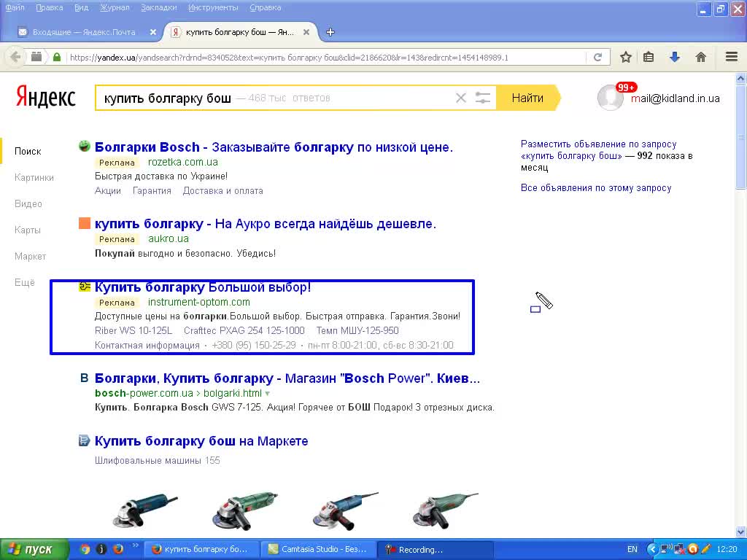The height and width of the screenshot is (560, 747).
Task: Clear the Yandex search query with the X
Action: (x=461, y=98)
